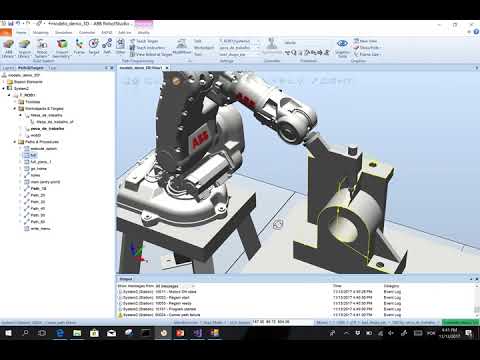The image size is (480, 360).
Task: Switch to the Add-Ins ribbon tab
Action: click(125, 33)
